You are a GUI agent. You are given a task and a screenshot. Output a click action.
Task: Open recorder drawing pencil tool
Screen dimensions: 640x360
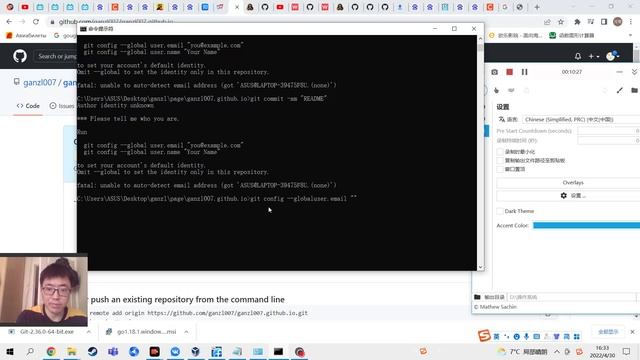click(620, 90)
